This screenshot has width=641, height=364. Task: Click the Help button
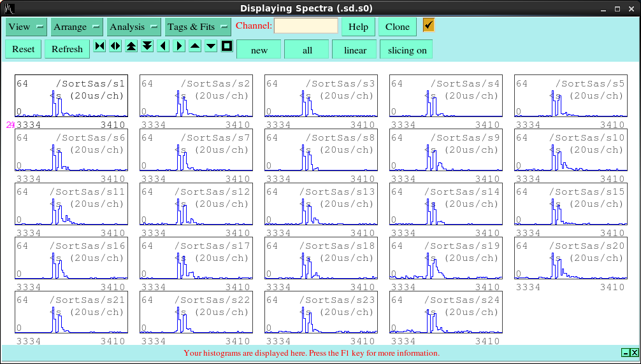click(358, 27)
